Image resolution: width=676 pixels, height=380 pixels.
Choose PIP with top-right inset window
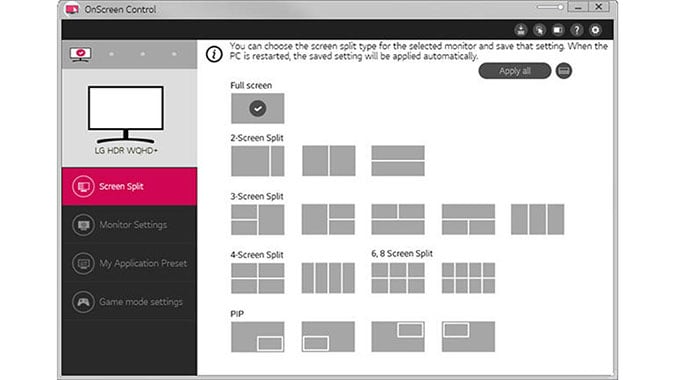398,337
